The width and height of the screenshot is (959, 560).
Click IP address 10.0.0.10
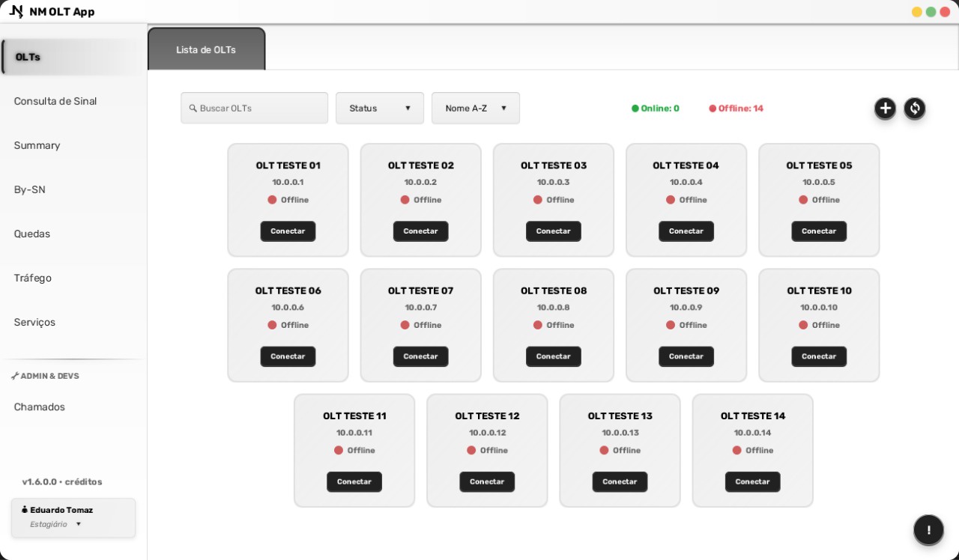point(819,307)
